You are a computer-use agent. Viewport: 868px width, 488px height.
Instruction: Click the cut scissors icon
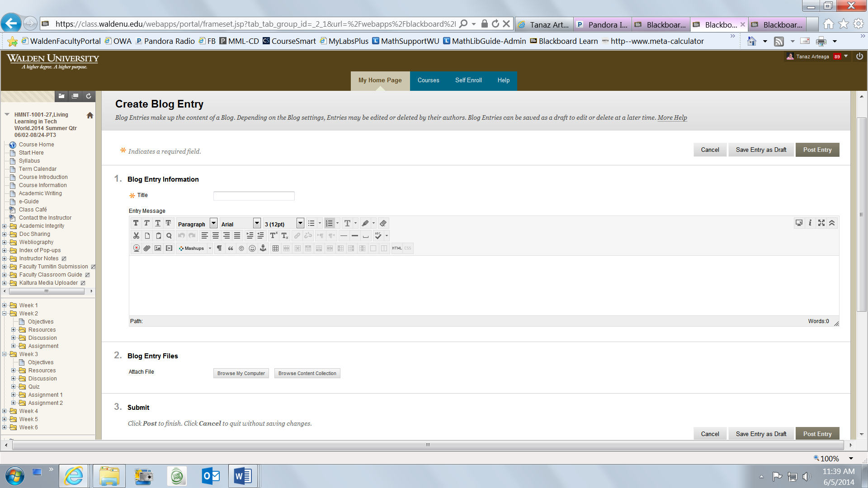pos(136,236)
